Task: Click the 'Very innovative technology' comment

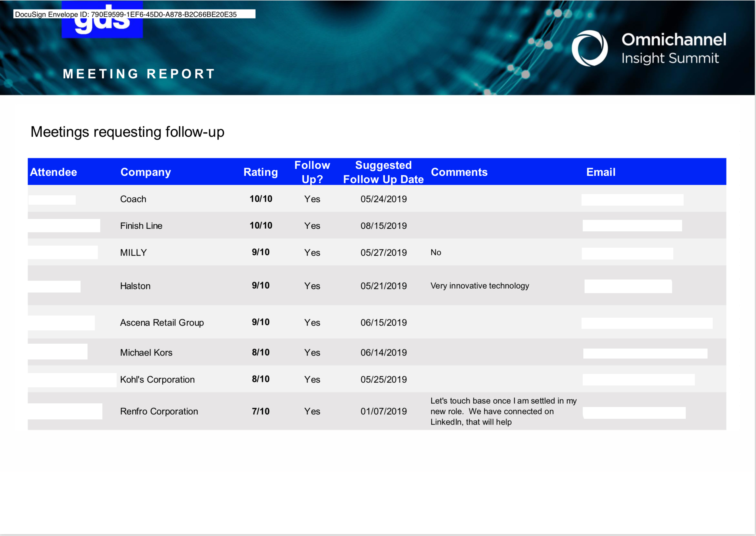Action: (x=480, y=286)
